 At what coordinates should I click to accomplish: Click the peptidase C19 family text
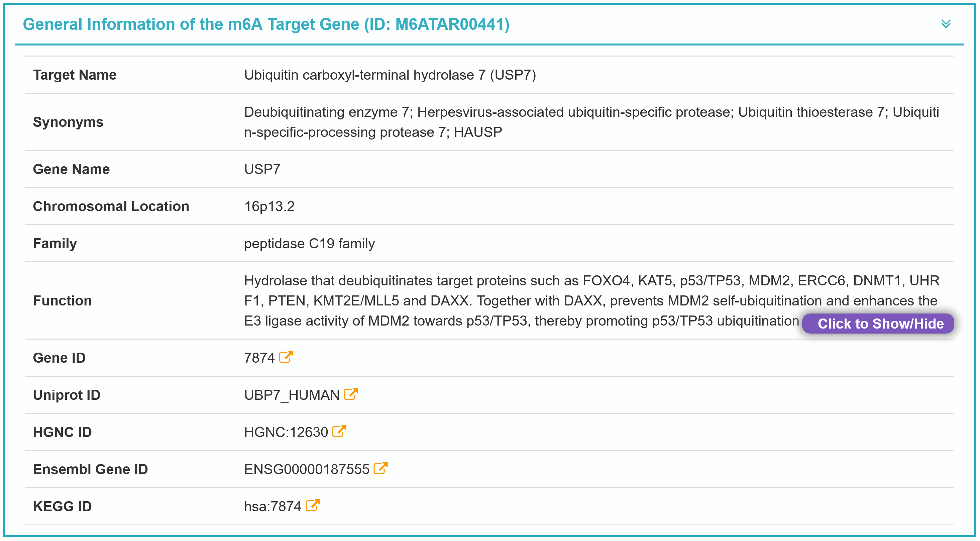(x=309, y=244)
